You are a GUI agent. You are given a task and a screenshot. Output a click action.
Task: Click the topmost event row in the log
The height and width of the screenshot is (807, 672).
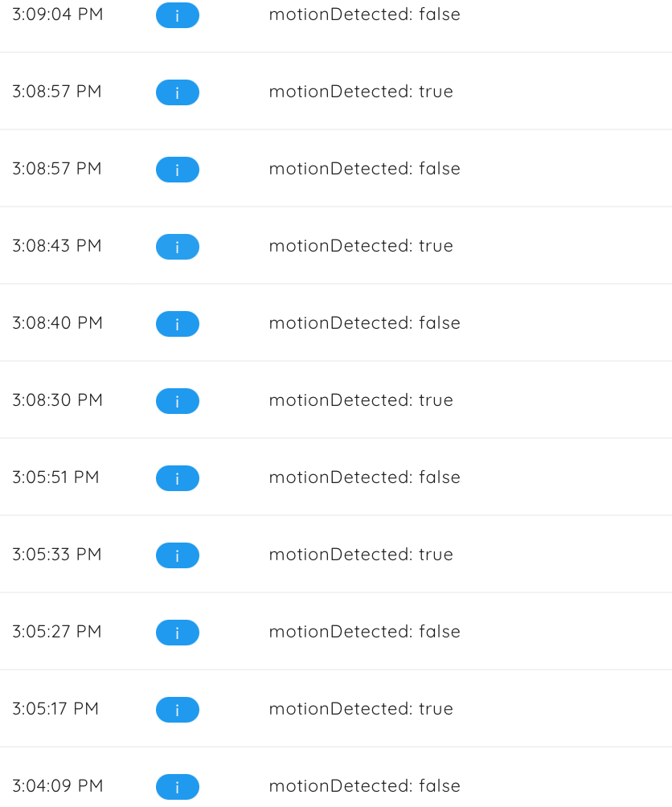(336, 14)
